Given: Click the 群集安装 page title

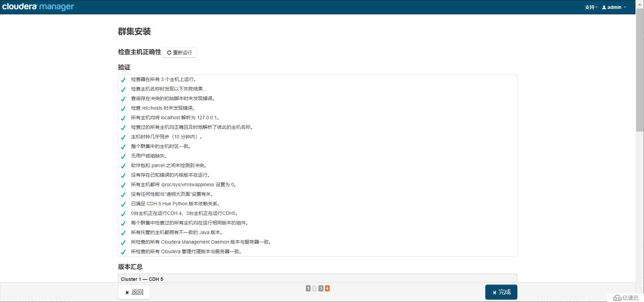Looking at the screenshot, I should coord(134,31).
